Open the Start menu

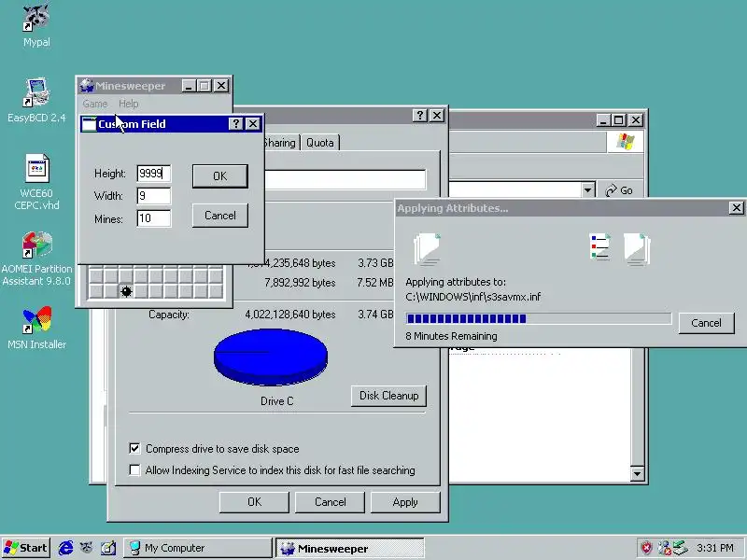(x=26, y=548)
